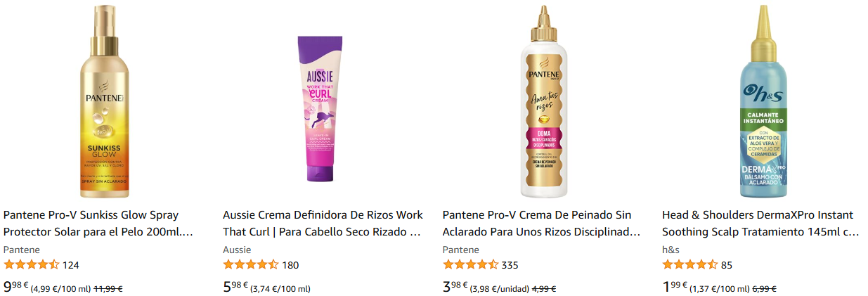Click the star rating icon for Sunkiss Glow spray
Viewport: 868px width, 296px height.
(31, 265)
